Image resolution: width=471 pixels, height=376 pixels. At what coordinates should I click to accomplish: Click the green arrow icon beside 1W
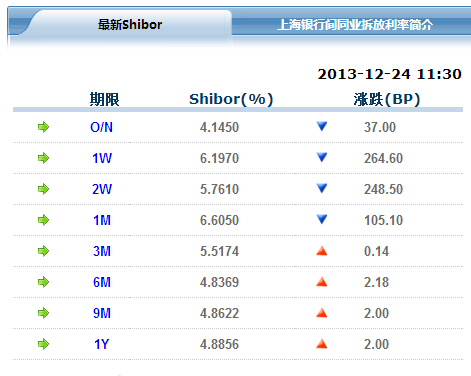(x=43, y=158)
